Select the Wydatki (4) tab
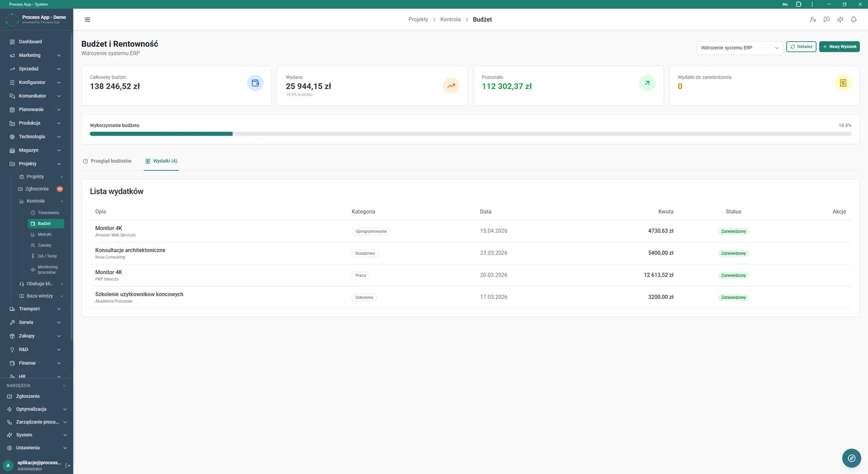 [161, 161]
